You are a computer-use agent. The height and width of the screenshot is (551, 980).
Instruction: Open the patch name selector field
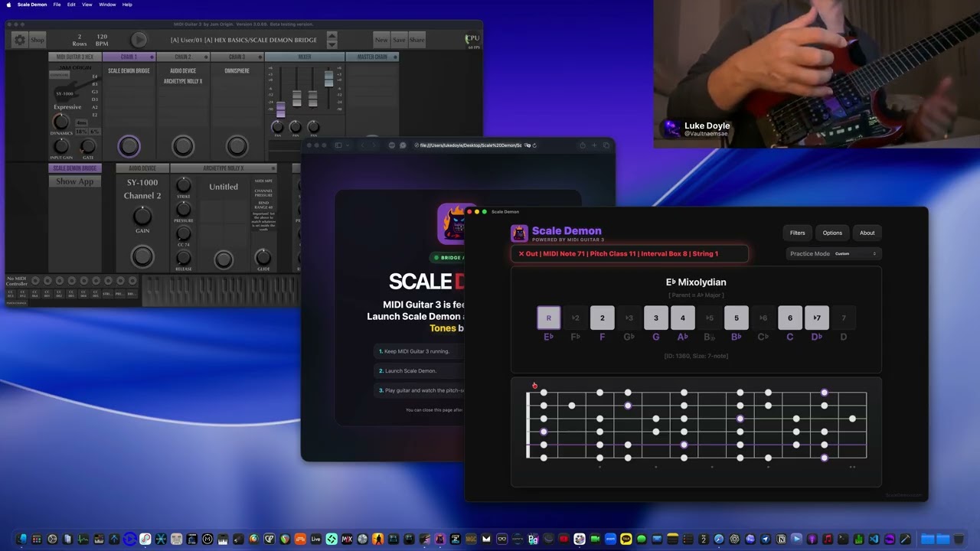(x=243, y=40)
